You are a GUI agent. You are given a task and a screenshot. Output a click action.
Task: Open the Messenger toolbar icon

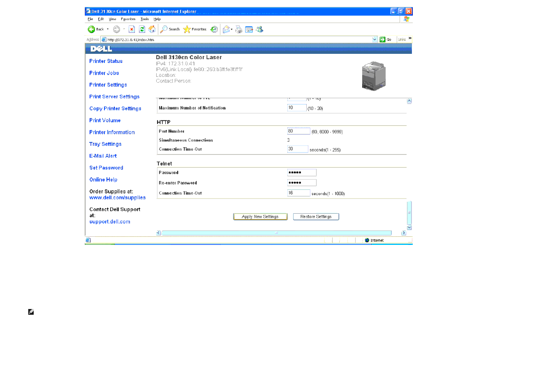(x=259, y=29)
